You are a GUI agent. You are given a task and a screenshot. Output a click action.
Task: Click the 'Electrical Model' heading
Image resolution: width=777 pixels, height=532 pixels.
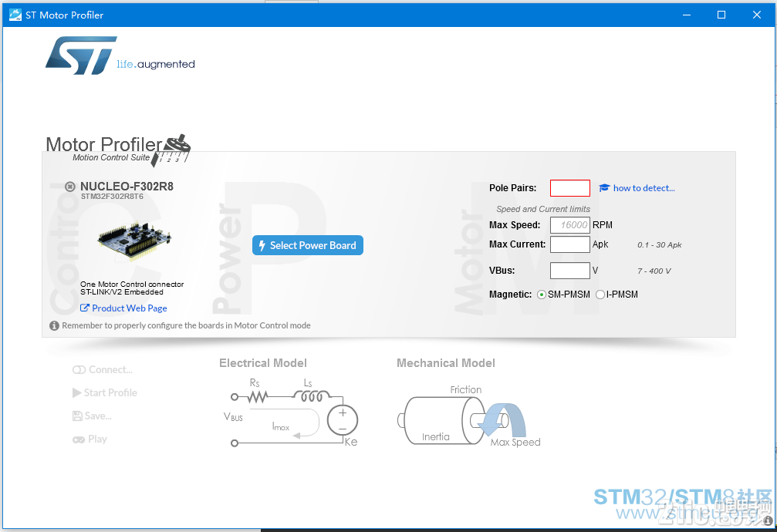263,363
